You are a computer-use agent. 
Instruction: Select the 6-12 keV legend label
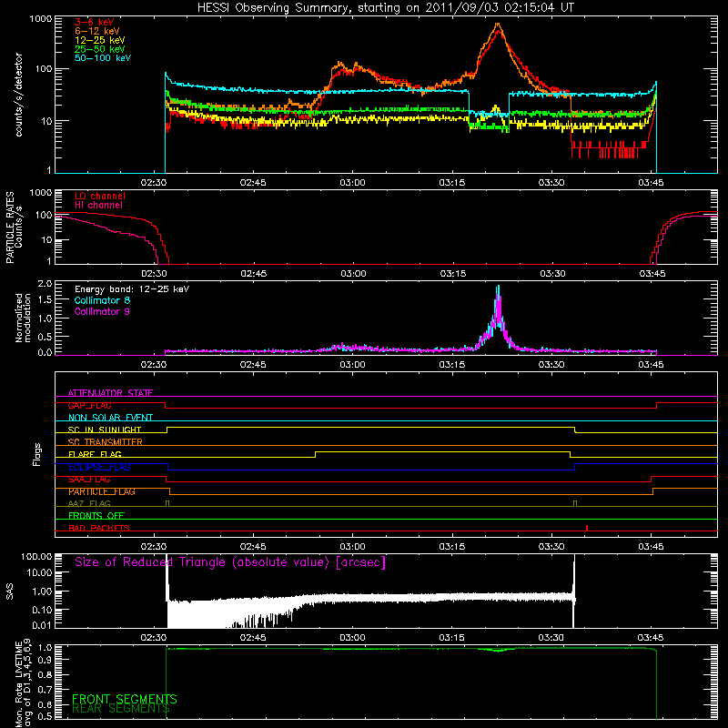click(97, 31)
